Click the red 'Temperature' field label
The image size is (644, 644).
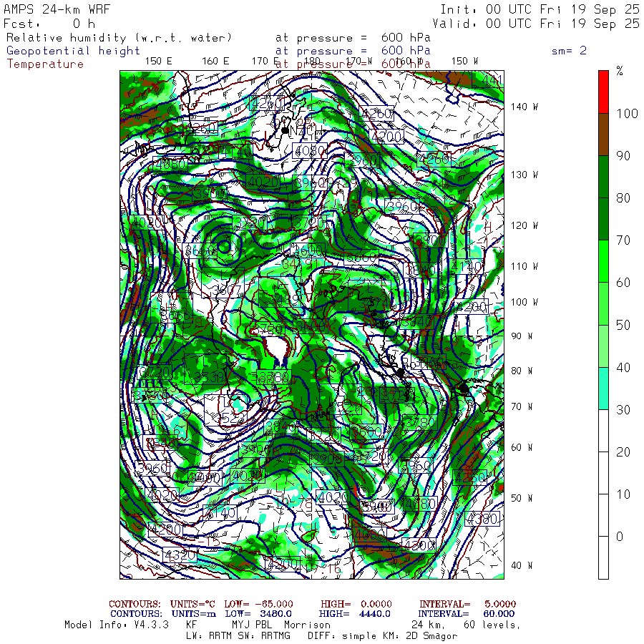[x=45, y=64]
